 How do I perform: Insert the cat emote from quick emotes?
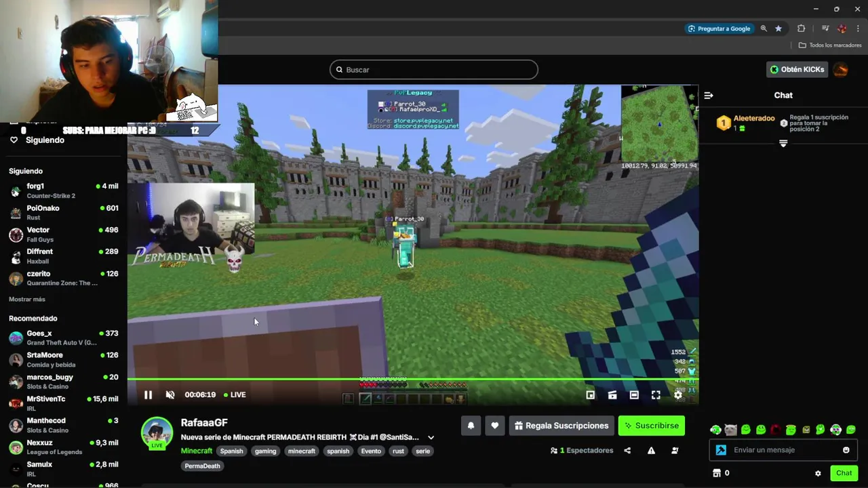pos(730,430)
